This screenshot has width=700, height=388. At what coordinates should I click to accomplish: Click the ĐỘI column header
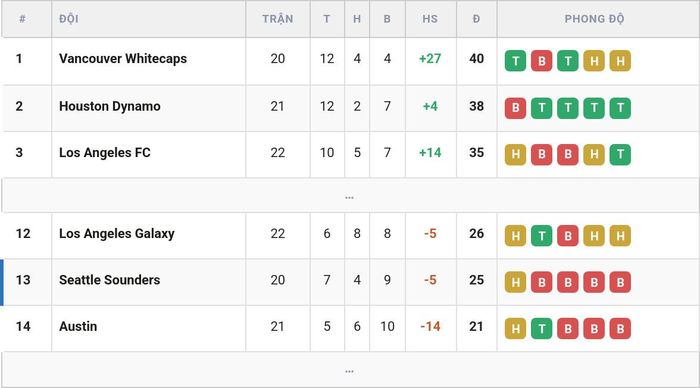[x=69, y=19]
